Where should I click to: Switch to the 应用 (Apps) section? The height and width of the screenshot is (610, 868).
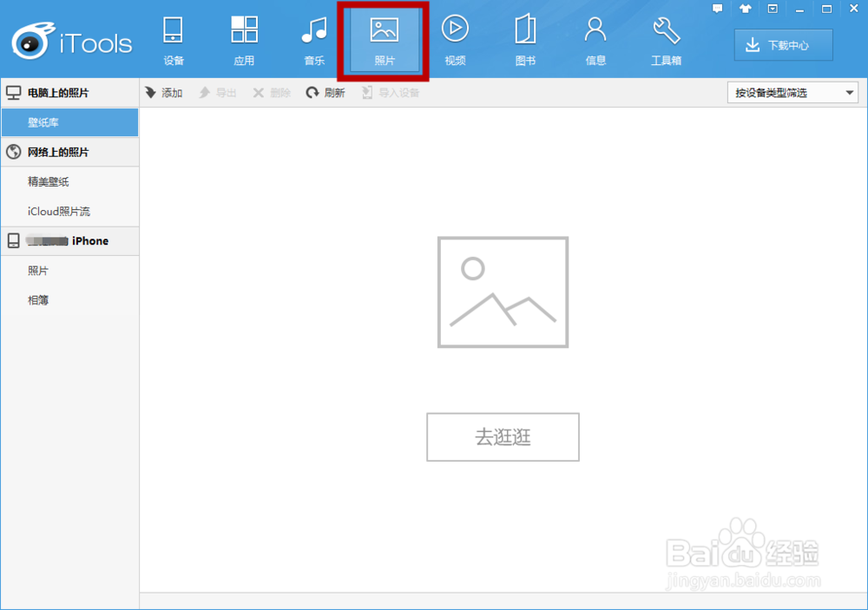coord(244,39)
